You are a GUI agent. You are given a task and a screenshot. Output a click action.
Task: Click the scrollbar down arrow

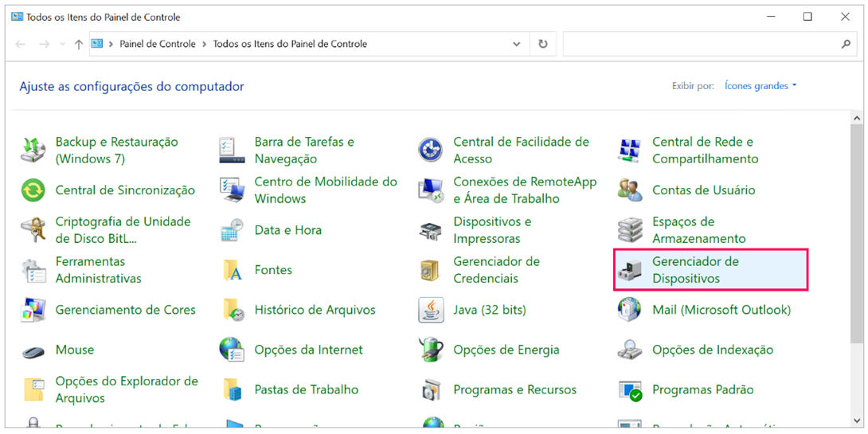pos(856,420)
